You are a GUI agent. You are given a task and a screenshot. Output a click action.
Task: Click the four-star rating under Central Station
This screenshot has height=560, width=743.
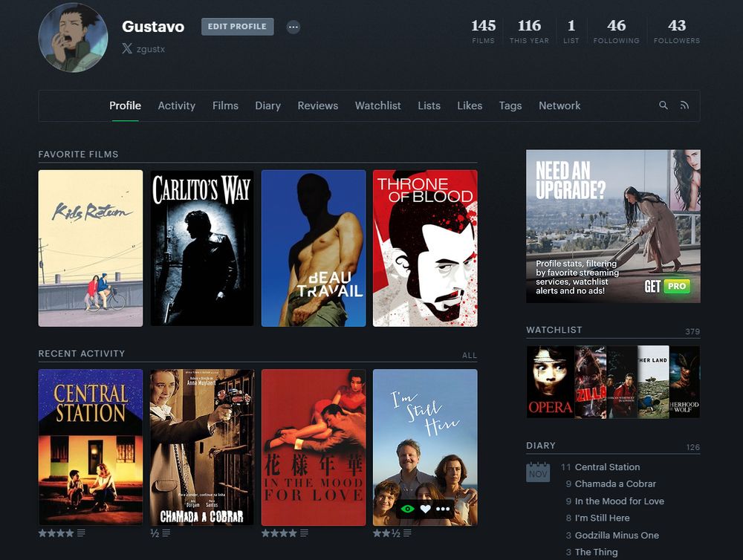(x=56, y=533)
